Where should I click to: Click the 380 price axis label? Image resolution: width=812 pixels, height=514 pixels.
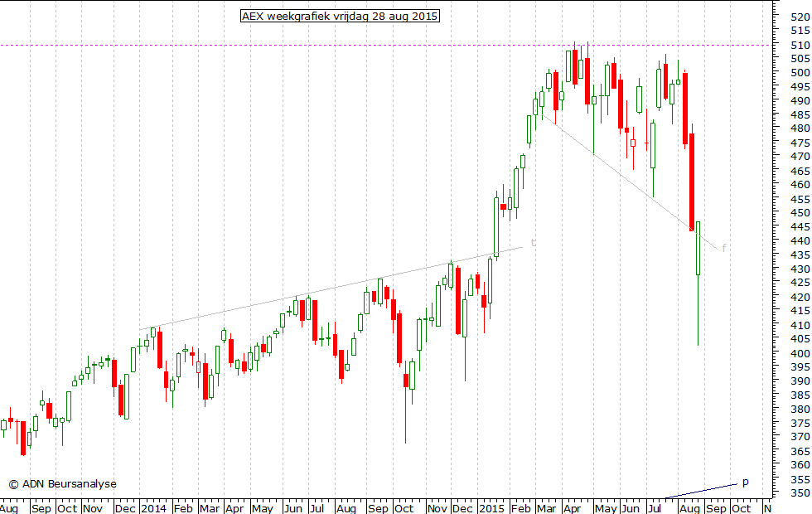pos(800,409)
